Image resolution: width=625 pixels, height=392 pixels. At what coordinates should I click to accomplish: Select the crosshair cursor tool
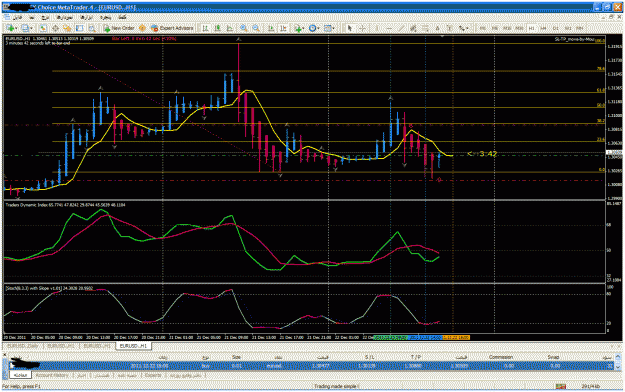(x=362, y=28)
